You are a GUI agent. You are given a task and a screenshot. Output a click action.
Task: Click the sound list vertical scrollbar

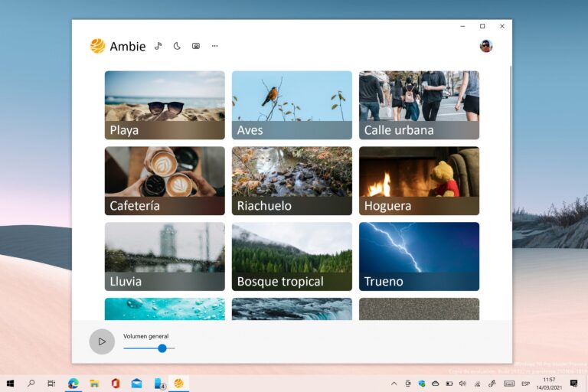click(511, 144)
